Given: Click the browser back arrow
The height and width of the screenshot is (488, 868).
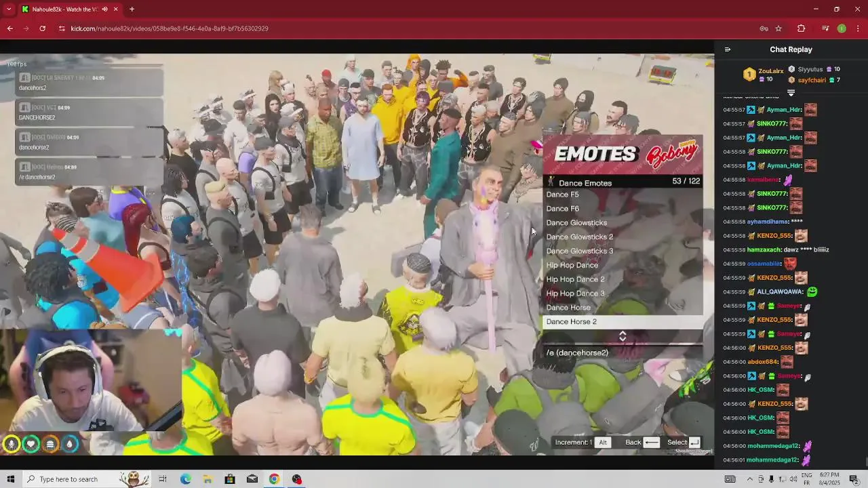Looking at the screenshot, I should (x=10, y=28).
